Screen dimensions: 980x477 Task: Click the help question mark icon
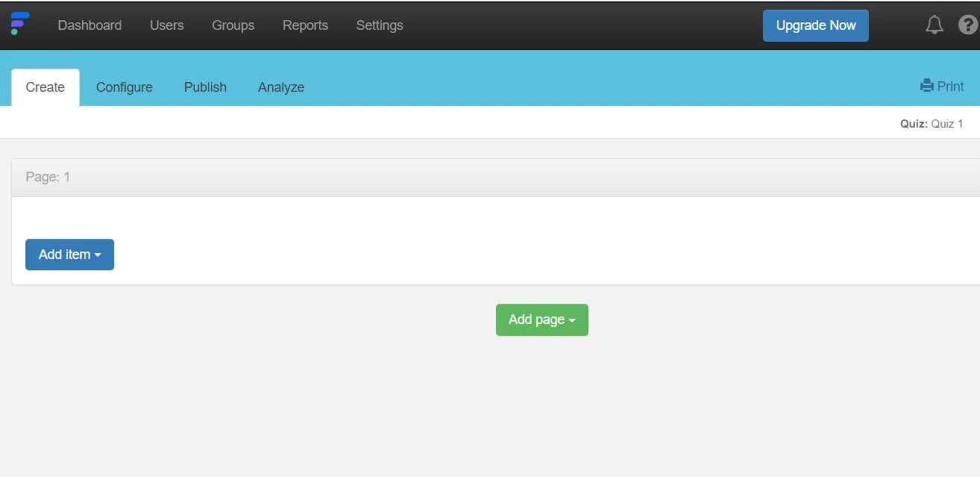967,25
